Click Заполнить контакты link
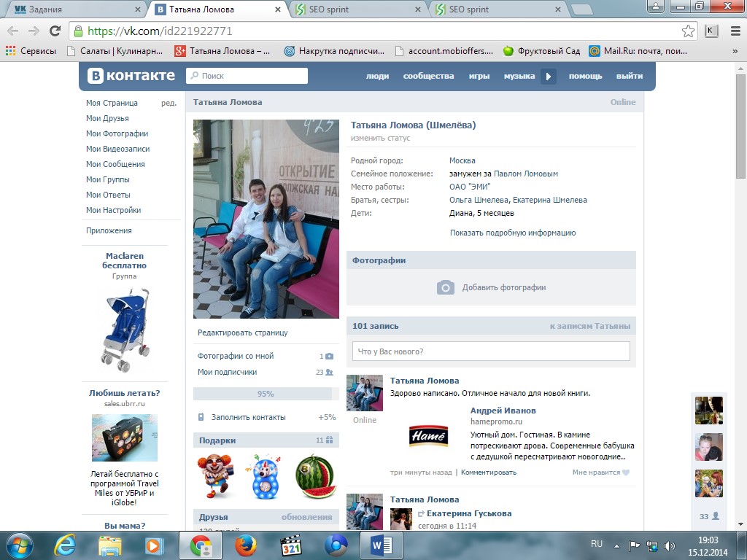747x560 pixels. pos(248,417)
